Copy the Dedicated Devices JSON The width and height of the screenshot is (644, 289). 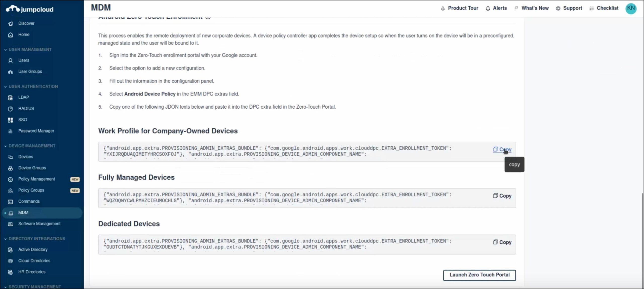(x=502, y=242)
